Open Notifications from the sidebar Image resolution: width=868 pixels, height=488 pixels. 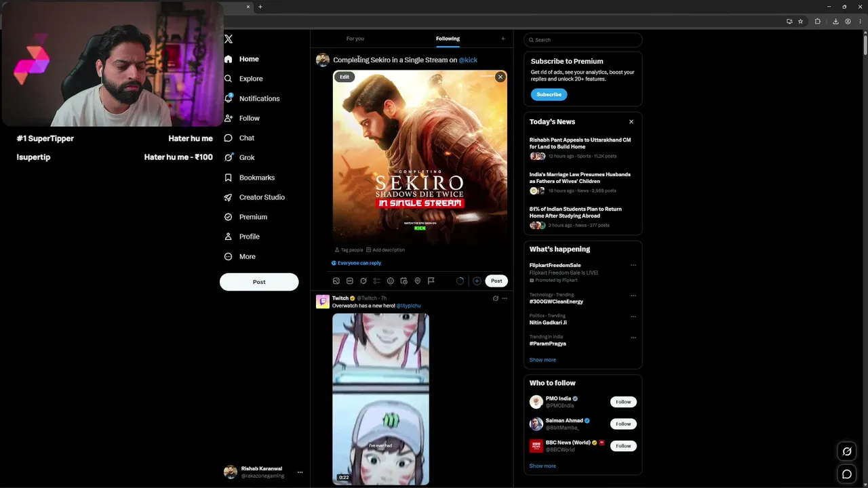252,98
